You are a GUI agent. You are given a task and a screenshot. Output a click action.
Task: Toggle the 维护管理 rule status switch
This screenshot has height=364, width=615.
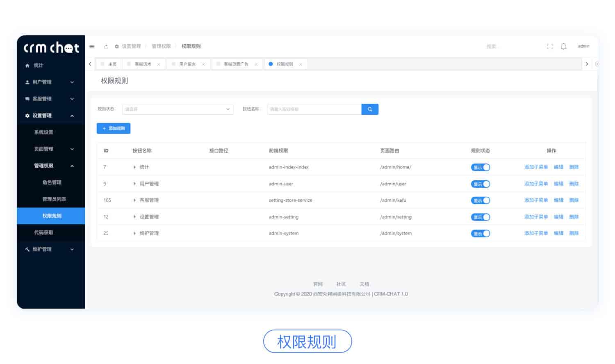(480, 234)
